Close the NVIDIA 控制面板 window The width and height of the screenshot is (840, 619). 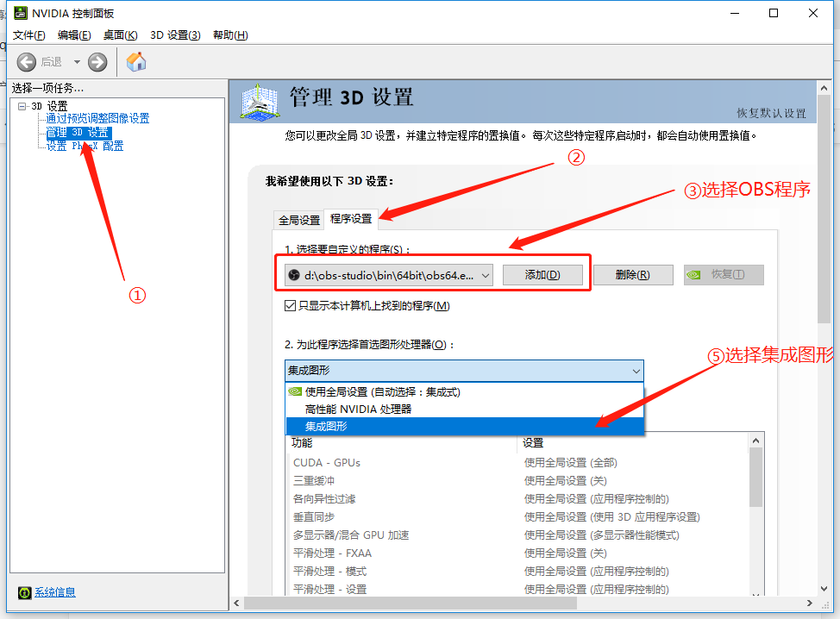[x=813, y=14]
